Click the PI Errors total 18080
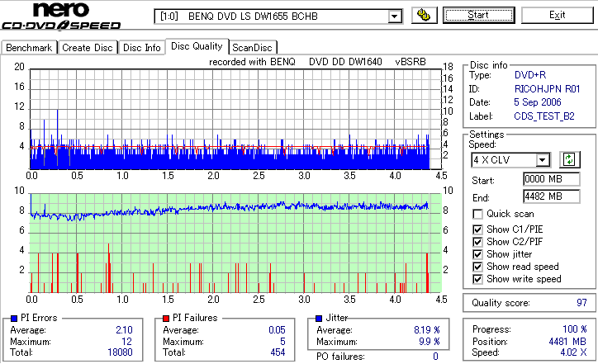Screen dimensions: 598x364 pos(120,352)
